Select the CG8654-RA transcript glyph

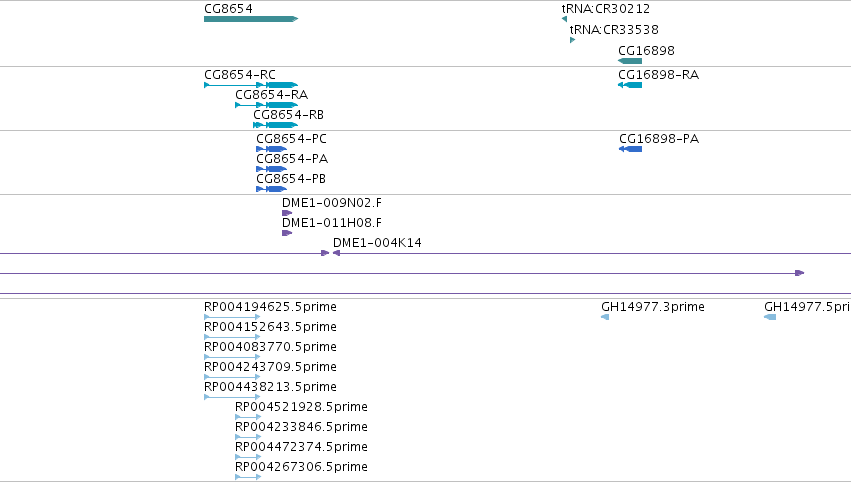point(266,105)
